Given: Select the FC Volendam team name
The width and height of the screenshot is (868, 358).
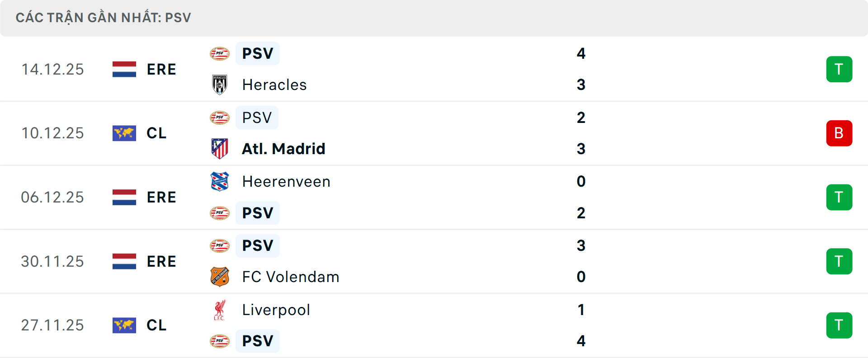Looking at the screenshot, I should (291, 277).
